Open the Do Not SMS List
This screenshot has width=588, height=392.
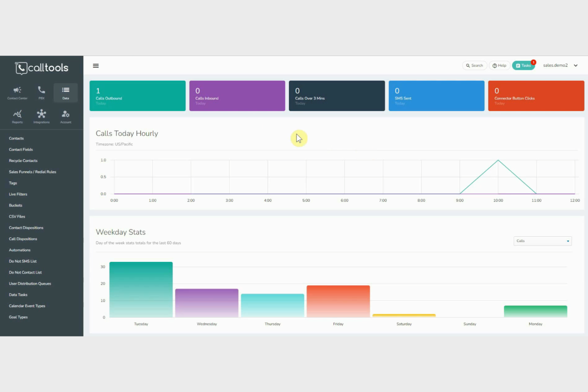(23, 261)
